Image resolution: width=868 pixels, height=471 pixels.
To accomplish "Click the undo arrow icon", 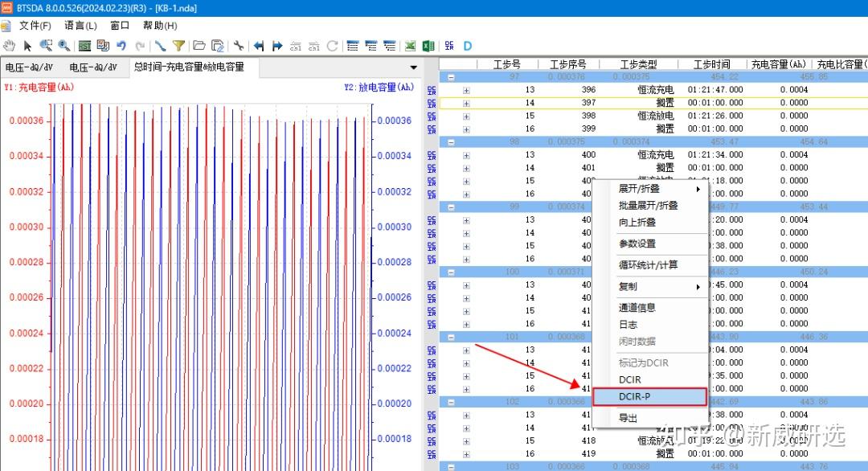I will 121,45.
